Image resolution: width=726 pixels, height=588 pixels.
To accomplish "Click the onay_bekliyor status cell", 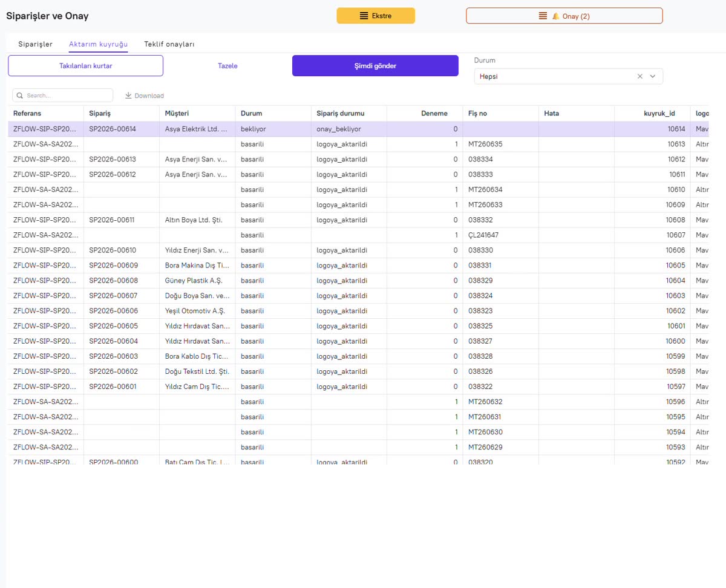I will click(349, 129).
